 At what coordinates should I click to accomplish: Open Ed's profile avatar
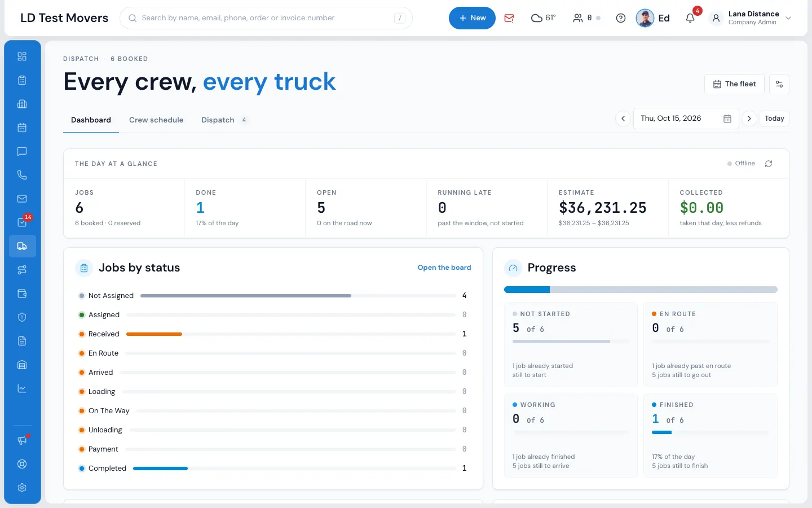click(645, 18)
